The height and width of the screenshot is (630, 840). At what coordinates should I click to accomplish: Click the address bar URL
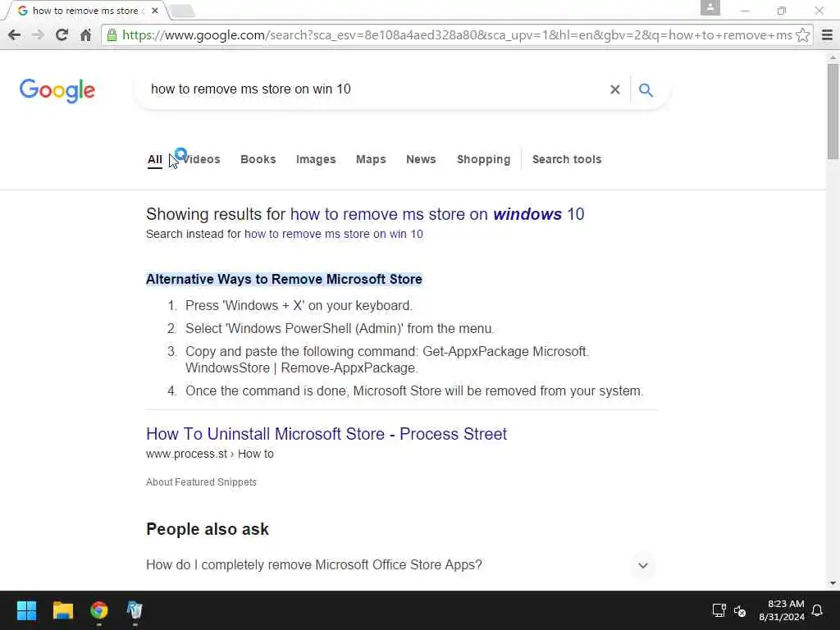[x=457, y=35]
